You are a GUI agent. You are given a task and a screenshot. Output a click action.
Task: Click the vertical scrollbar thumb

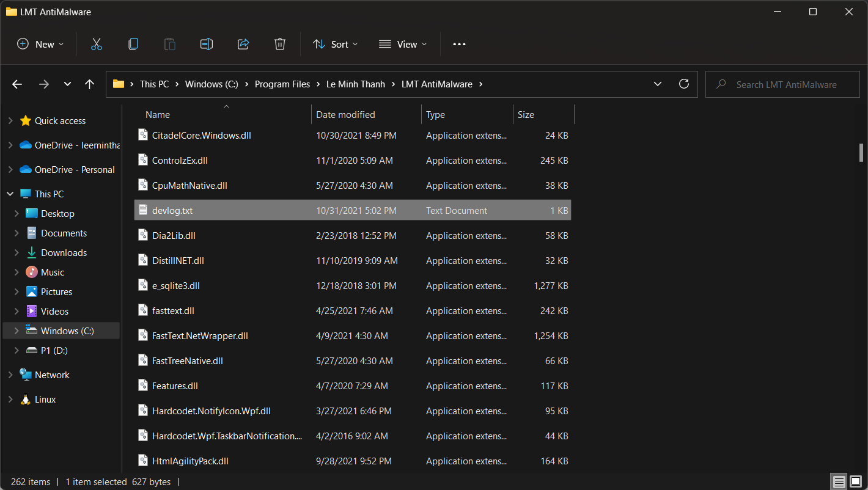[861, 153]
